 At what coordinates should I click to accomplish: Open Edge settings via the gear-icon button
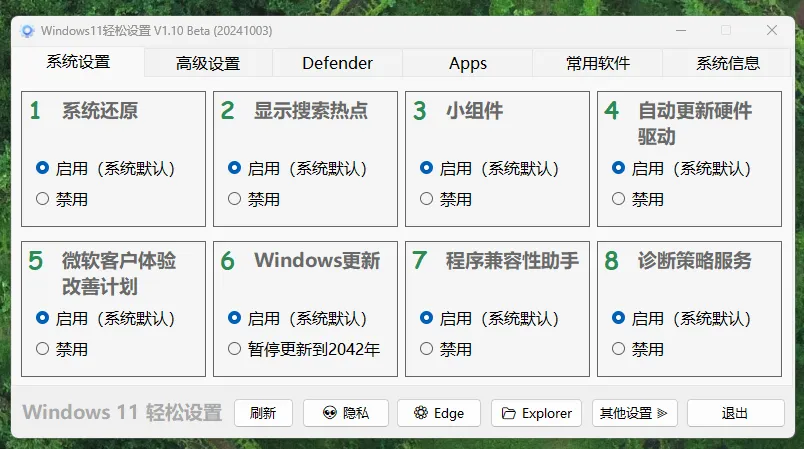pos(438,413)
